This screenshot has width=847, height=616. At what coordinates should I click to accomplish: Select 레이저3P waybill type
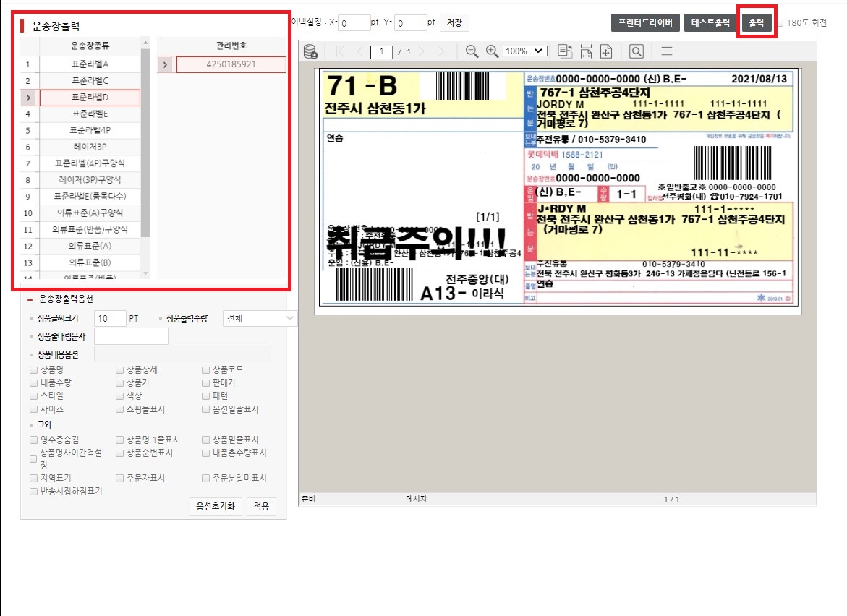coord(90,147)
